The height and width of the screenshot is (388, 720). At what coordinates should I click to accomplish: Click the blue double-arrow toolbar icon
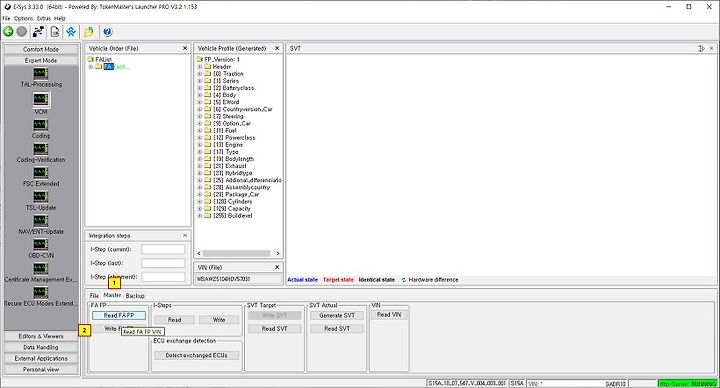click(71, 31)
